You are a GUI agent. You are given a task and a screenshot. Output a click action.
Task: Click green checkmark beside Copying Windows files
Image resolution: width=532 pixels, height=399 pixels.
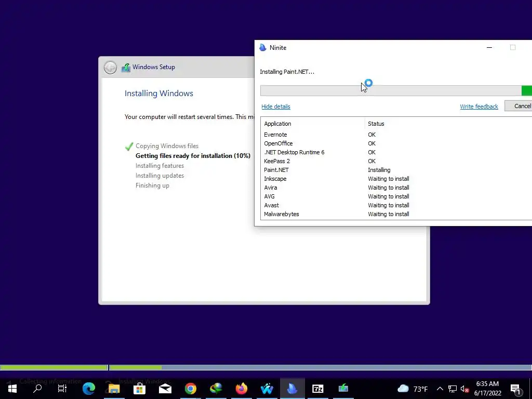(129, 147)
